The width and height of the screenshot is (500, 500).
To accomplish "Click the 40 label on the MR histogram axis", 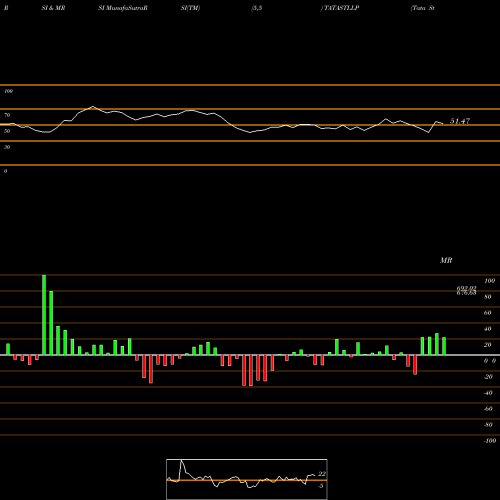I will click(x=488, y=329).
